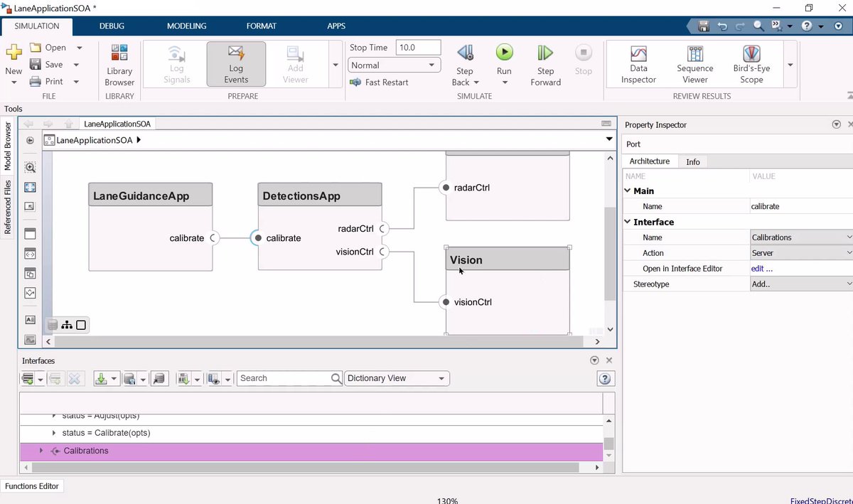
Task: Click the Data Inspector icon
Action: [x=638, y=64]
